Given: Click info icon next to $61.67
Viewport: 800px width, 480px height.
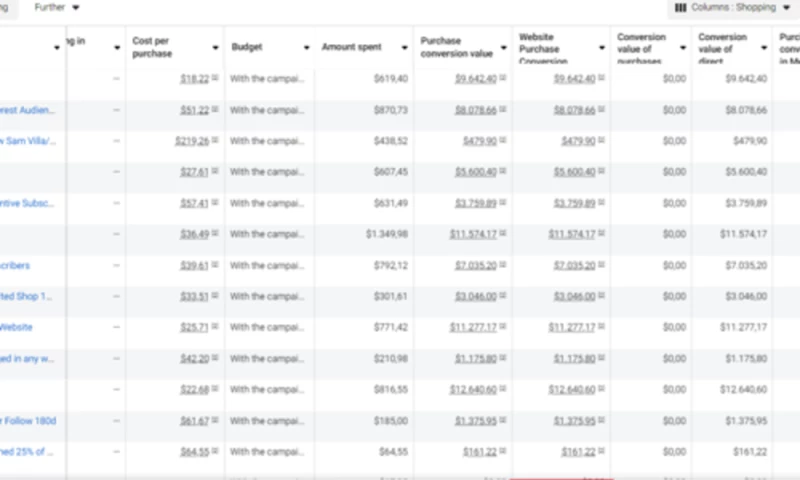Looking at the screenshot, I should 215,420.
